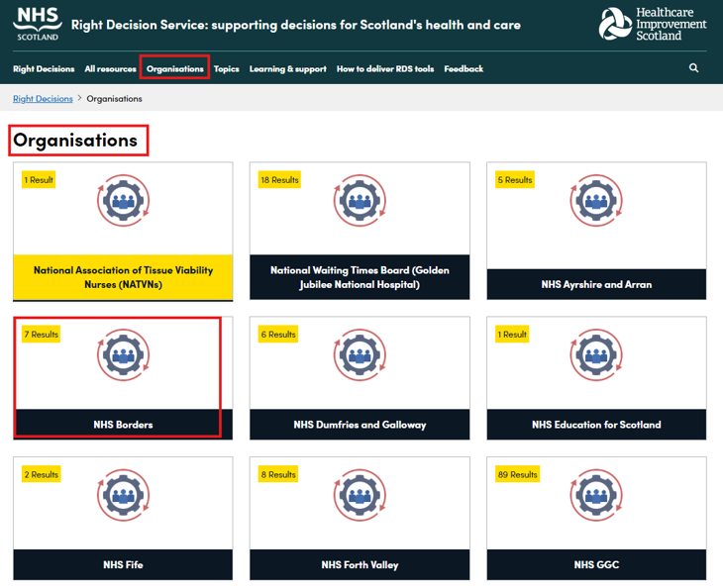Open the NHS Borders title bar
The width and height of the screenshot is (723, 588).
(x=123, y=425)
